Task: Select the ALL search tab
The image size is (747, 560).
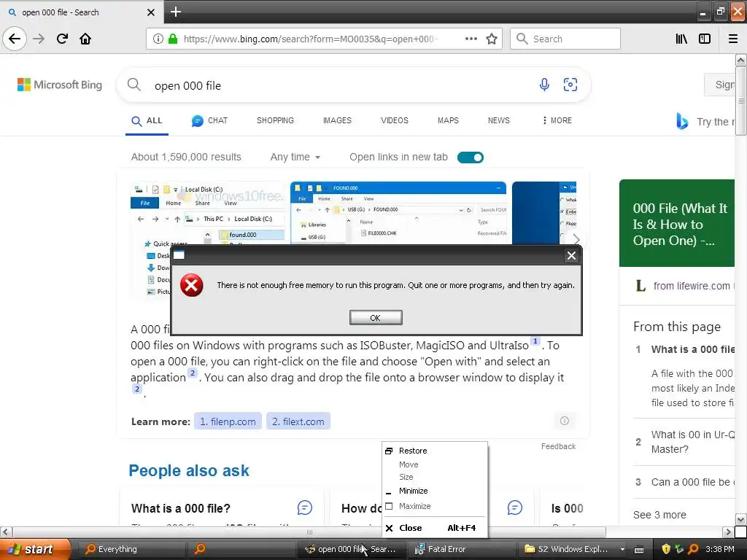Action: coord(147,121)
